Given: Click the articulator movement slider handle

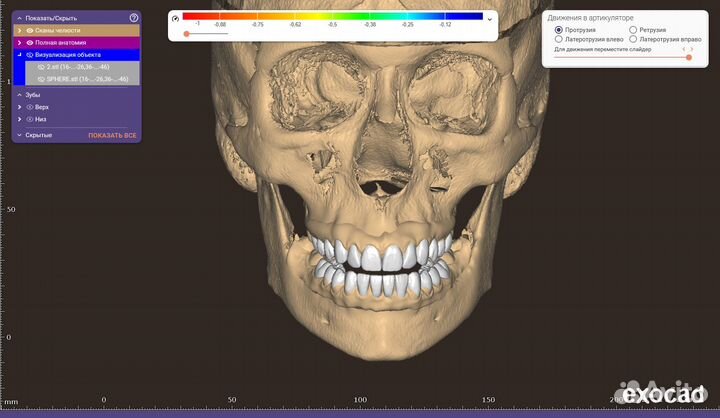Looking at the screenshot, I should tap(689, 58).
